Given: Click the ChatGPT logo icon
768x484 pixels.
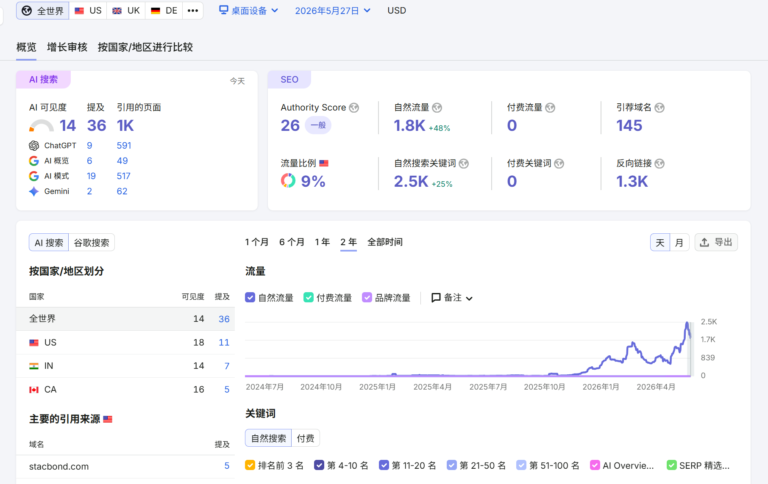Looking at the screenshot, I should click(34, 145).
